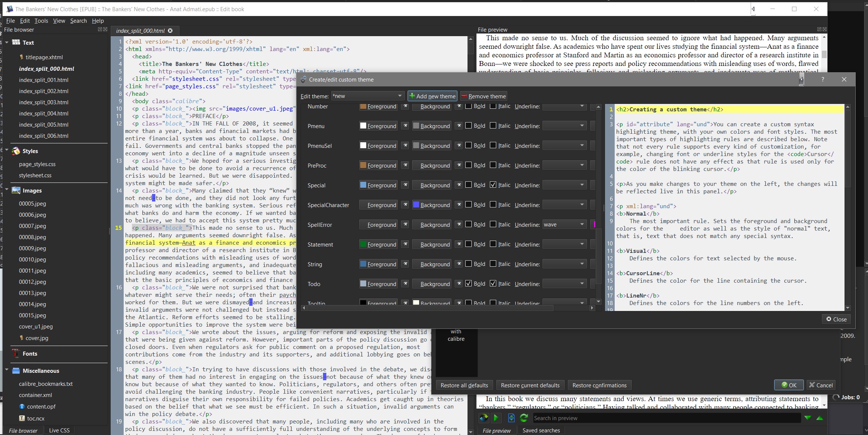Click the help question mark in theme dialog

point(823,79)
